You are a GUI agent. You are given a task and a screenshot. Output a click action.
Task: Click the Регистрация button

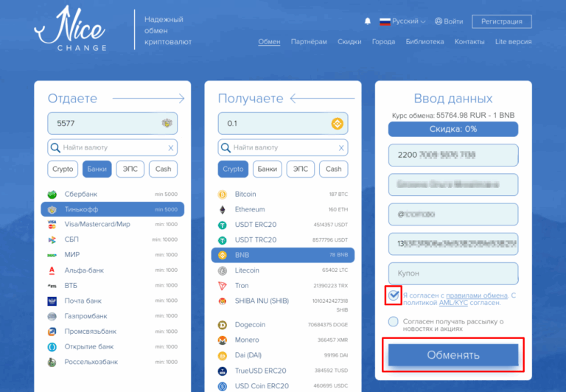[501, 21]
